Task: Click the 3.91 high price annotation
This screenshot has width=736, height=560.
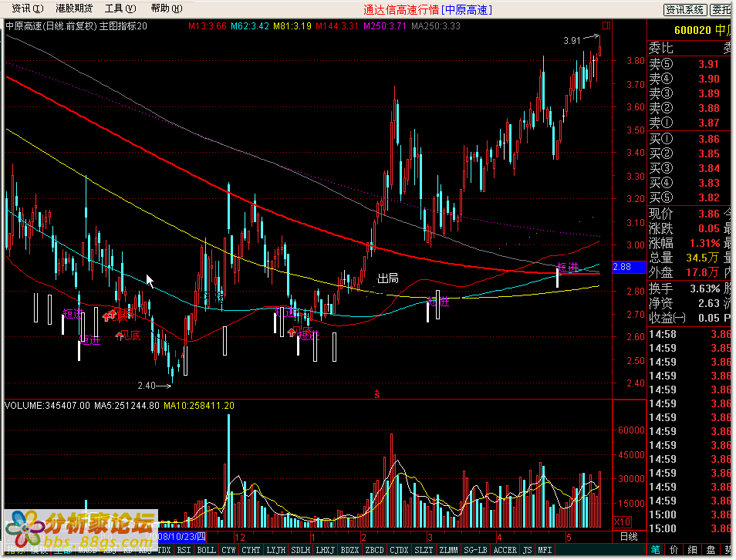Action: click(572, 41)
